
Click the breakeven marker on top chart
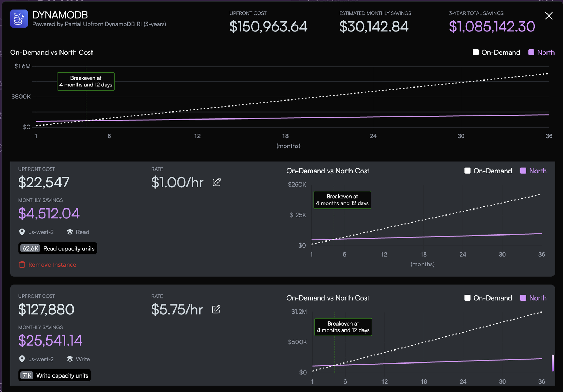(86, 82)
